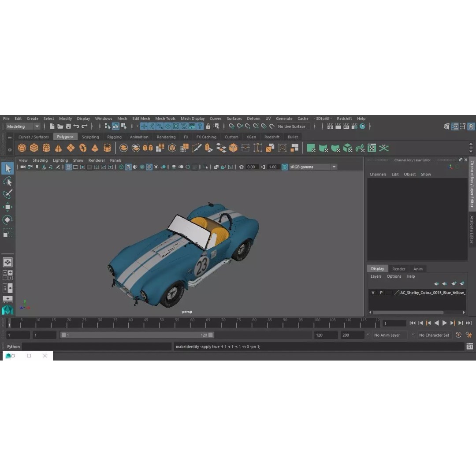Create a polygon torus from shelf
This screenshot has height=476, width=476.
[83, 148]
